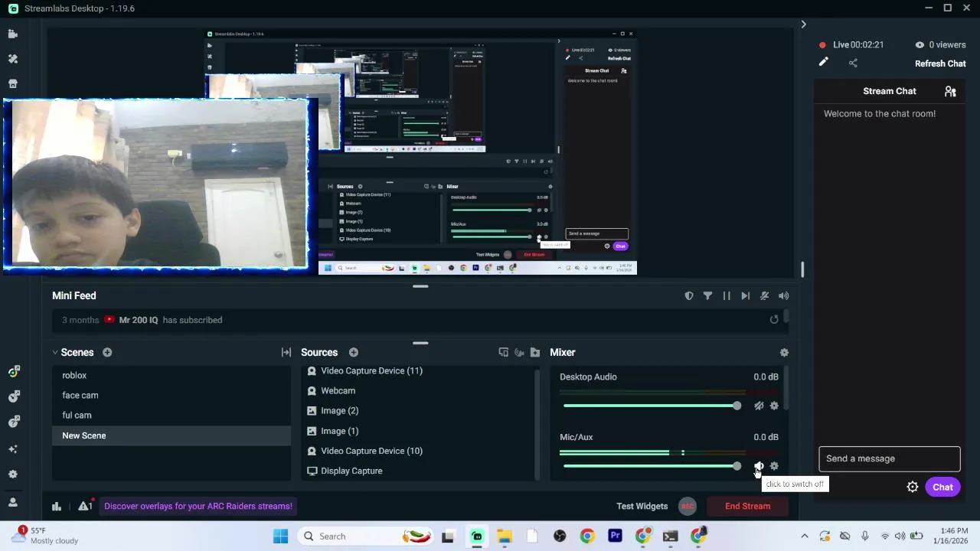Open Settings gear in left sidebar
Screen dimensions: 980x551
(13, 474)
